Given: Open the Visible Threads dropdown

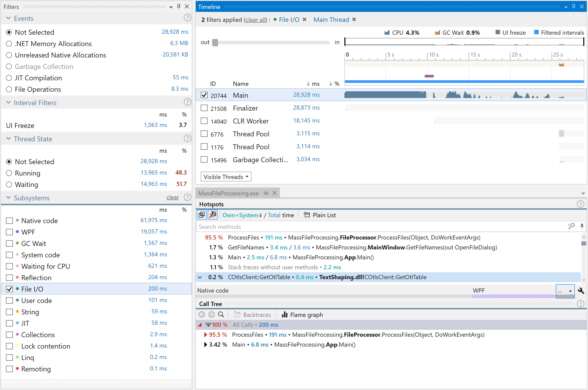Looking at the screenshot, I should 225,177.
